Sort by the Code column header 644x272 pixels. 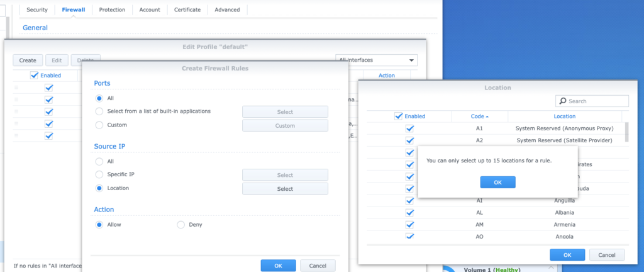pos(480,116)
